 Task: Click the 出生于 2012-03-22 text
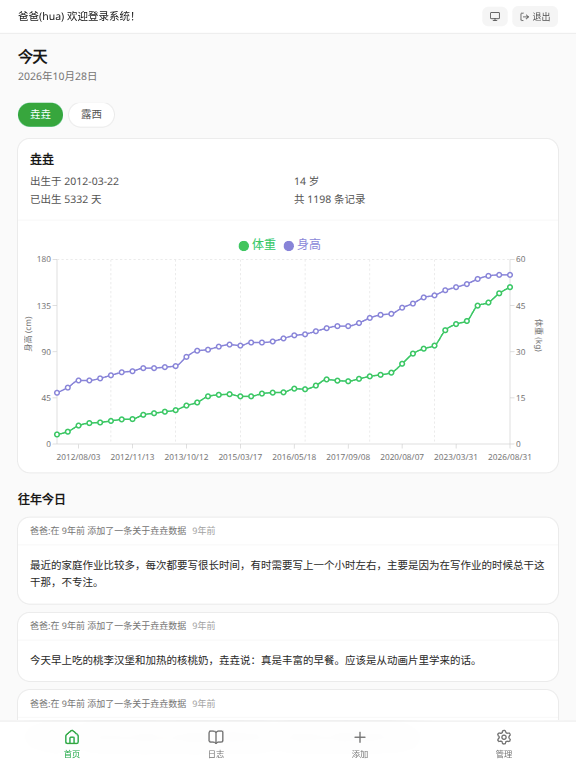pyautogui.click(x=74, y=181)
